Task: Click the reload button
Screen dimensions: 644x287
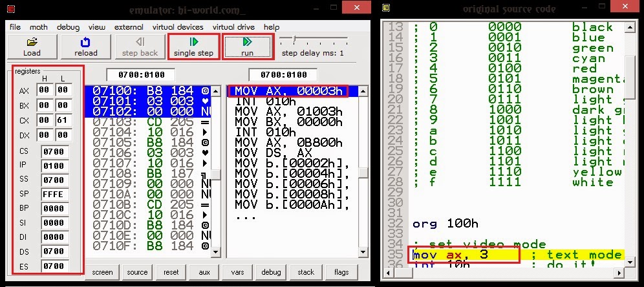Action: click(86, 47)
